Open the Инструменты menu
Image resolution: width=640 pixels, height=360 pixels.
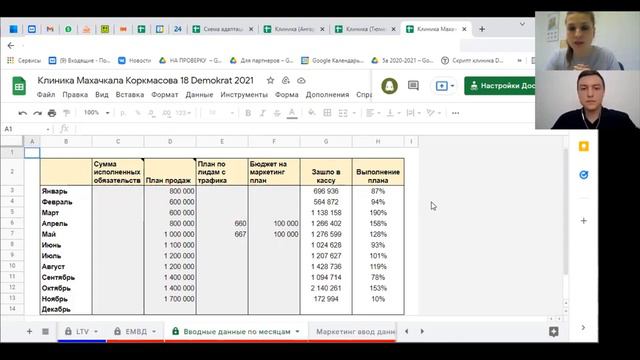click(x=244, y=95)
